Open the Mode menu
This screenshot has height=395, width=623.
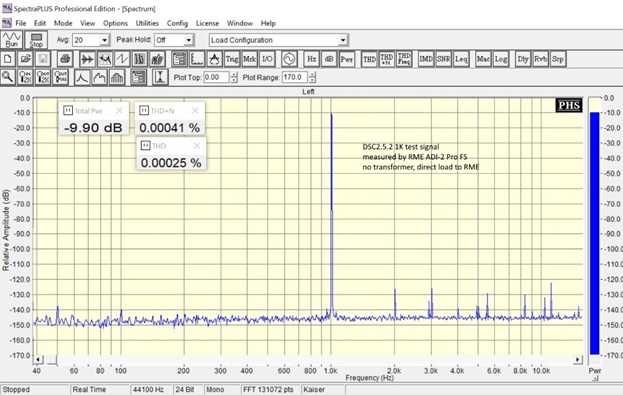point(63,23)
